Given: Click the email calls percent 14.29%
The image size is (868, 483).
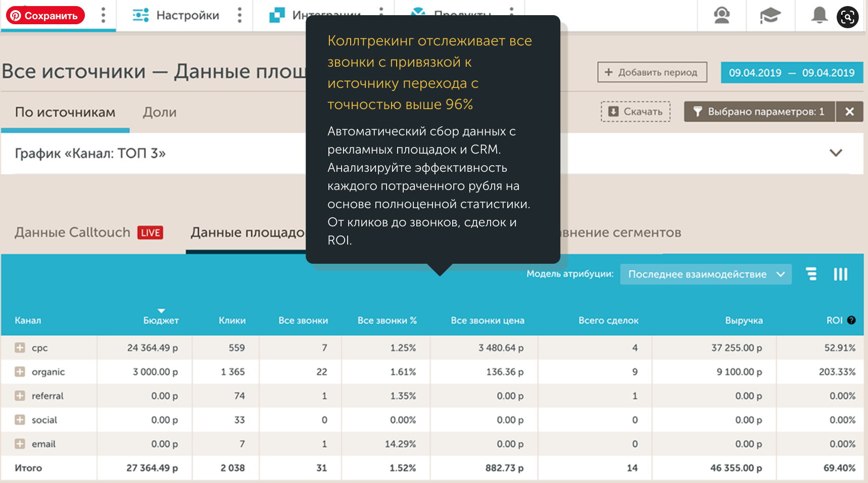Looking at the screenshot, I should [400, 444].
